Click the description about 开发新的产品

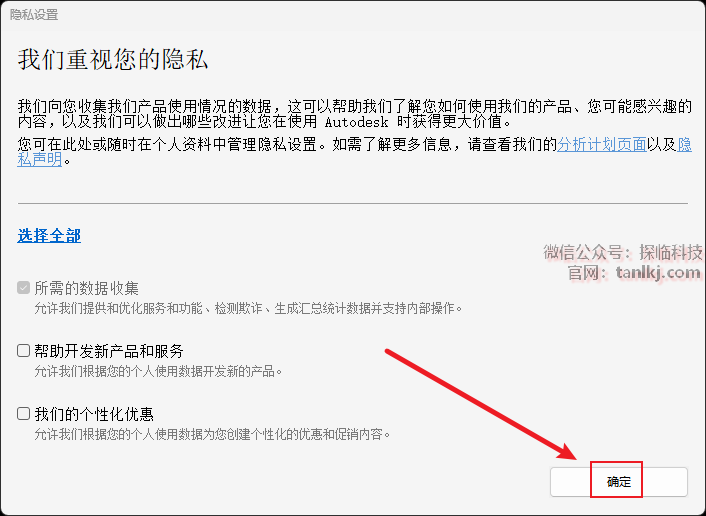pyautogui.click(x=158, y=371)
